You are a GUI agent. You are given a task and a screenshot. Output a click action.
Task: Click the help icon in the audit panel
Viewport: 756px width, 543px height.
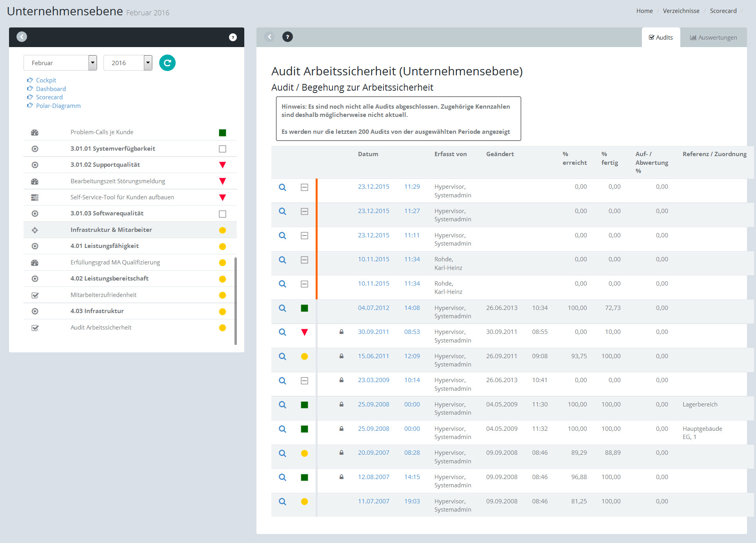(x=287, y=37)
